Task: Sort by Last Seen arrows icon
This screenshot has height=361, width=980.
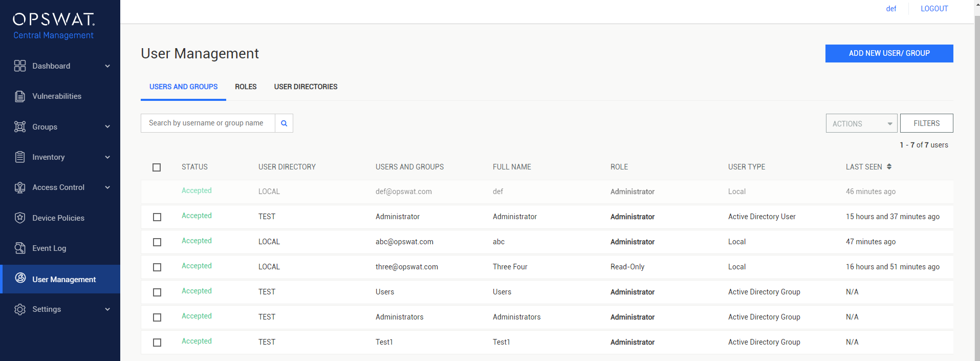Action: (889, 167)
